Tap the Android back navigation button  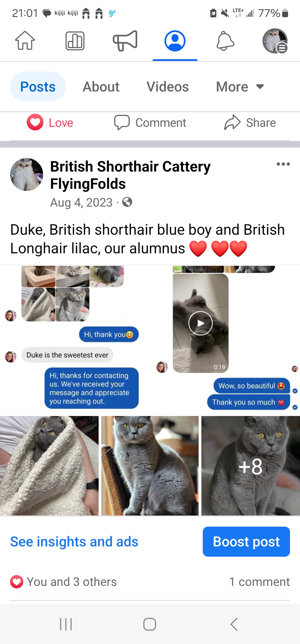pyautogui.click(x=234, y=624)
